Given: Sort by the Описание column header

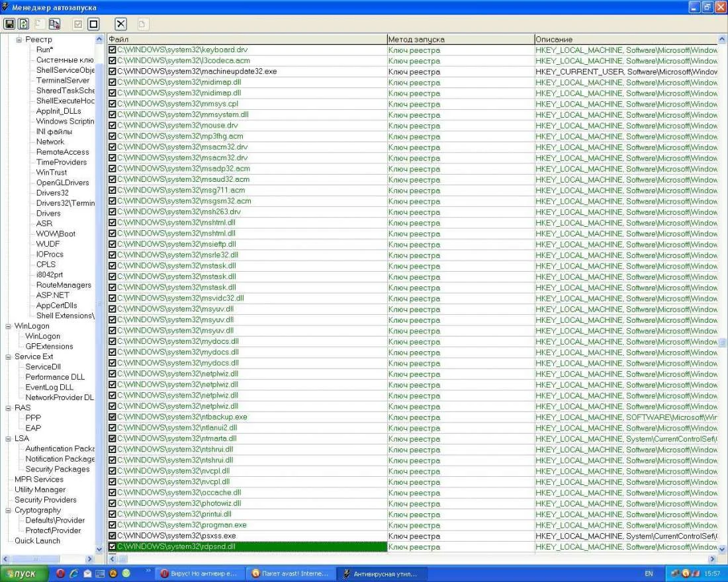Looking at the screenshot, I should pyautogui.click(x=626, y=40).
